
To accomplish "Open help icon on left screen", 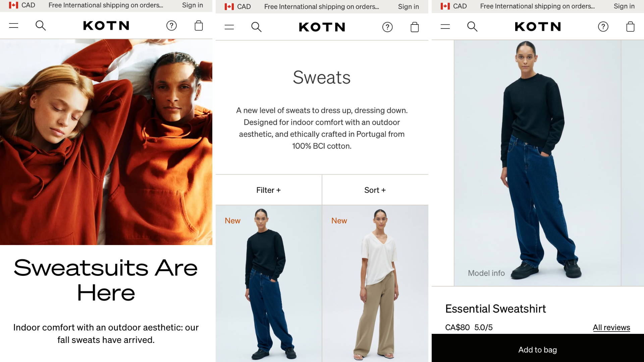I will click(x=171, y=25).
